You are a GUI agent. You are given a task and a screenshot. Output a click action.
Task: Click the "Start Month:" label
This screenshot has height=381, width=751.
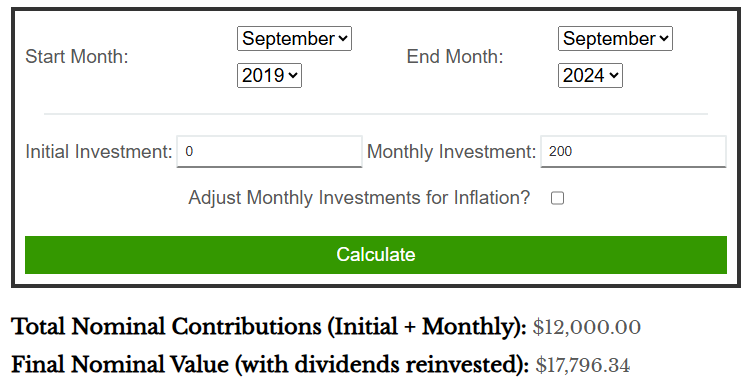77,57
